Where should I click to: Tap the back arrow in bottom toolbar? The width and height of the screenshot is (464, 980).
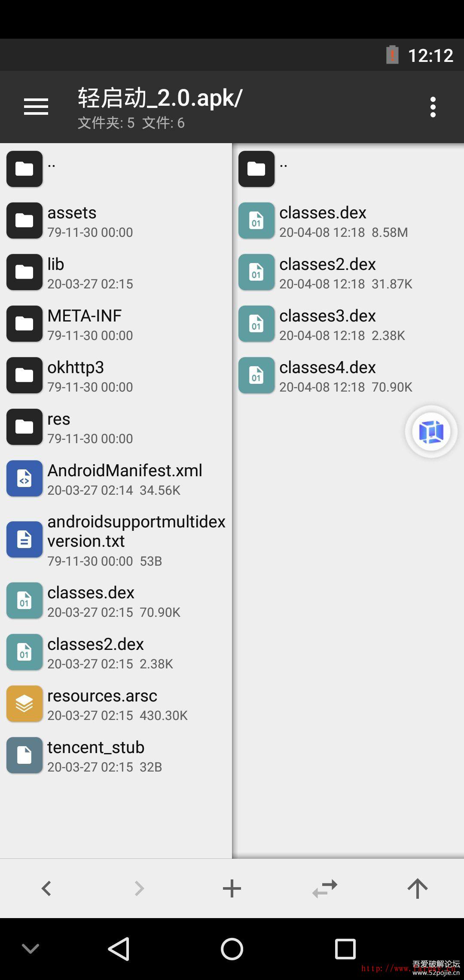(x=46, y=888)
